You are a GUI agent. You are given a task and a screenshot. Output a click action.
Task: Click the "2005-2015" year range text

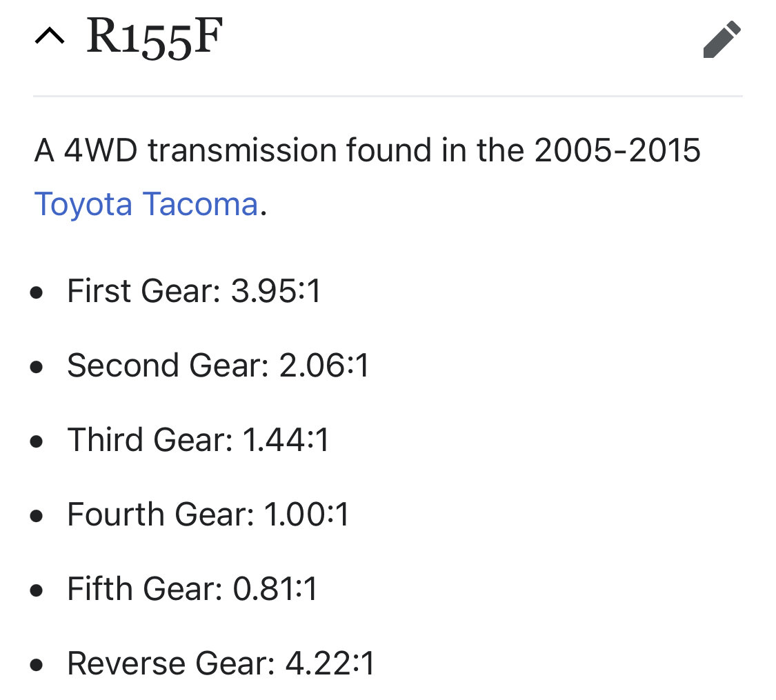[617, 150]
